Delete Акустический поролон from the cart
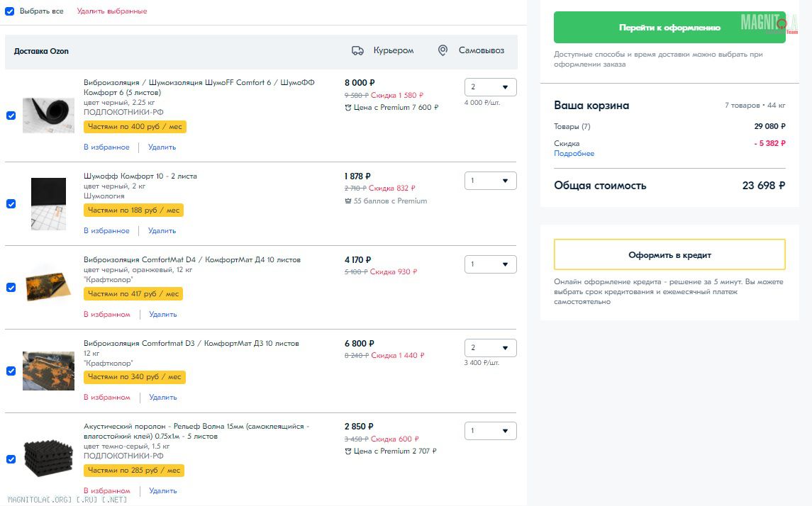The width and height of the screenshot is (812, 506). 163,490
